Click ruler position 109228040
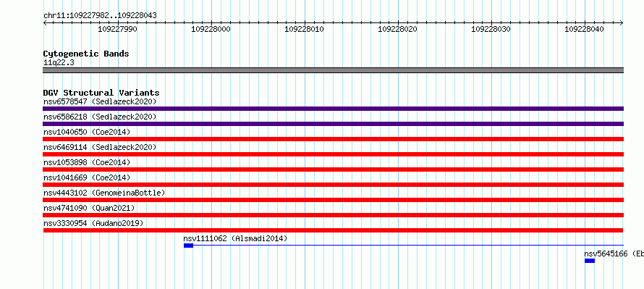644x289 pixels. coord(585,29)
